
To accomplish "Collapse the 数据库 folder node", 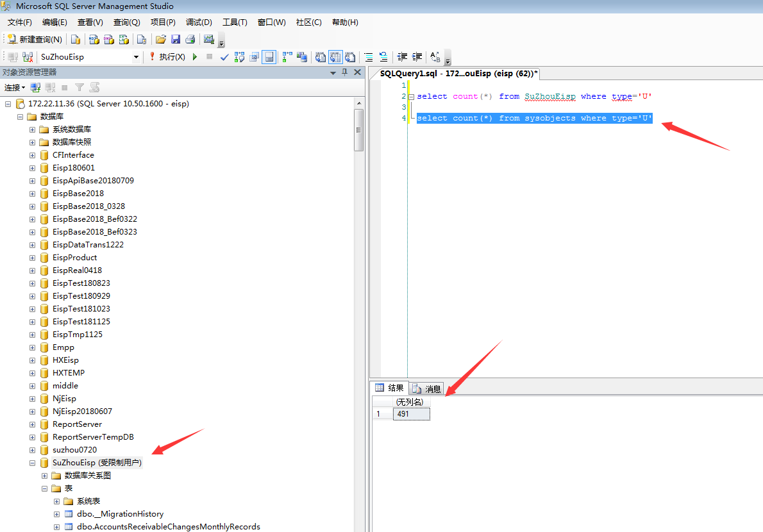I will (20, 117).
